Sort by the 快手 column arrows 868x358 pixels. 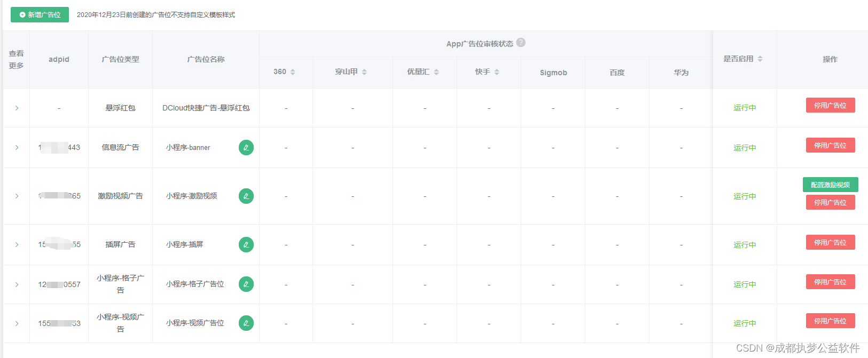497,72
